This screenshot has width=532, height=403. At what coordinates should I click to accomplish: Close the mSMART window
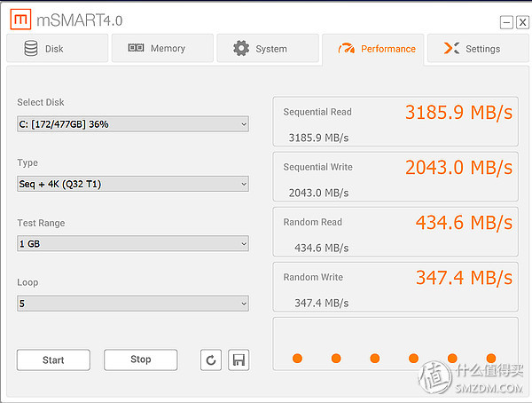click(x=522, y=23)
